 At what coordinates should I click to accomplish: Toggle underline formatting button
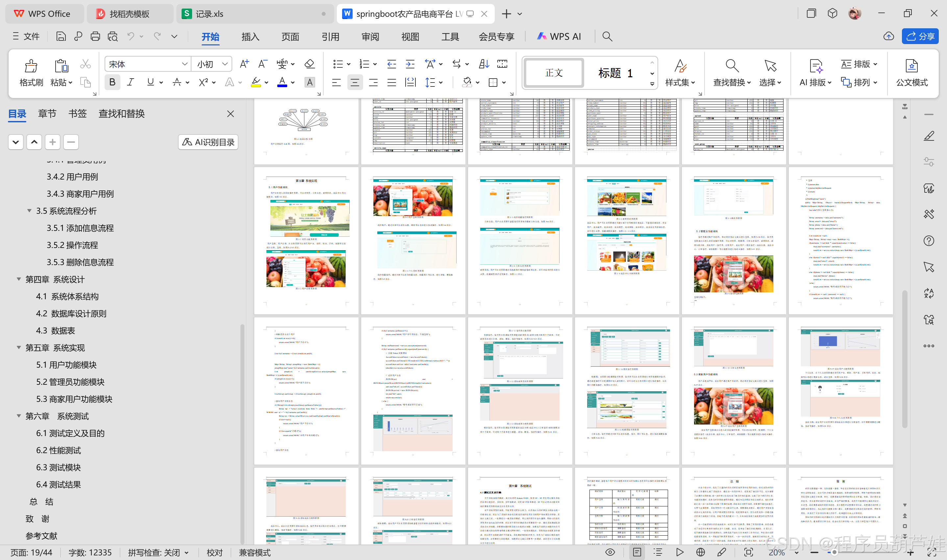point(150,82)
